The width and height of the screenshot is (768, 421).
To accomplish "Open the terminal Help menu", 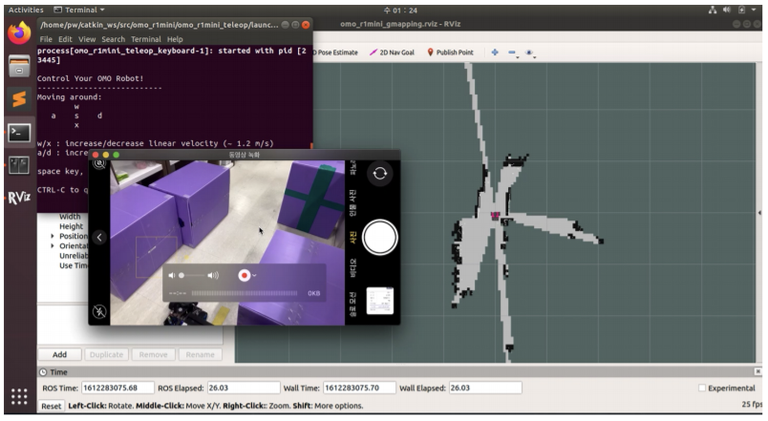I will point(175,39).
